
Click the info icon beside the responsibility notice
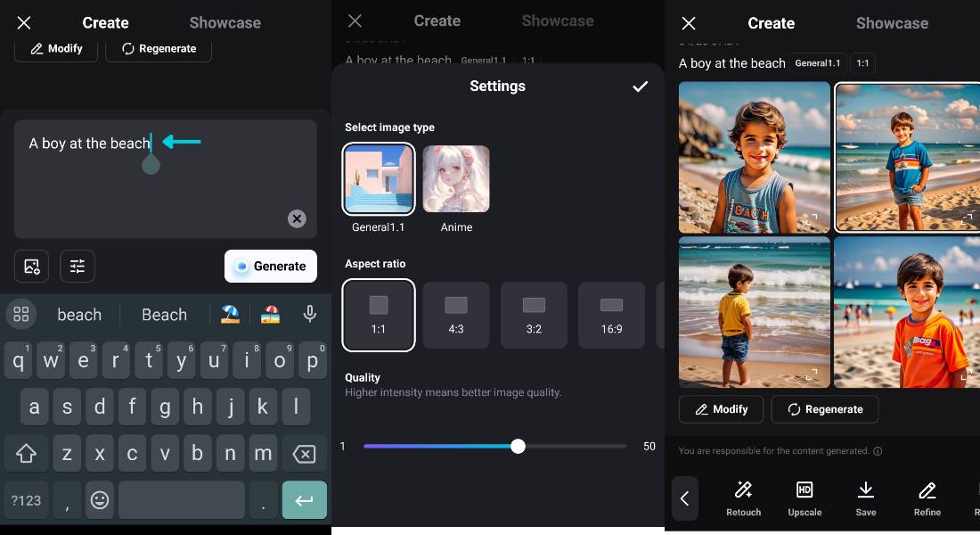(x=878, y=451)
